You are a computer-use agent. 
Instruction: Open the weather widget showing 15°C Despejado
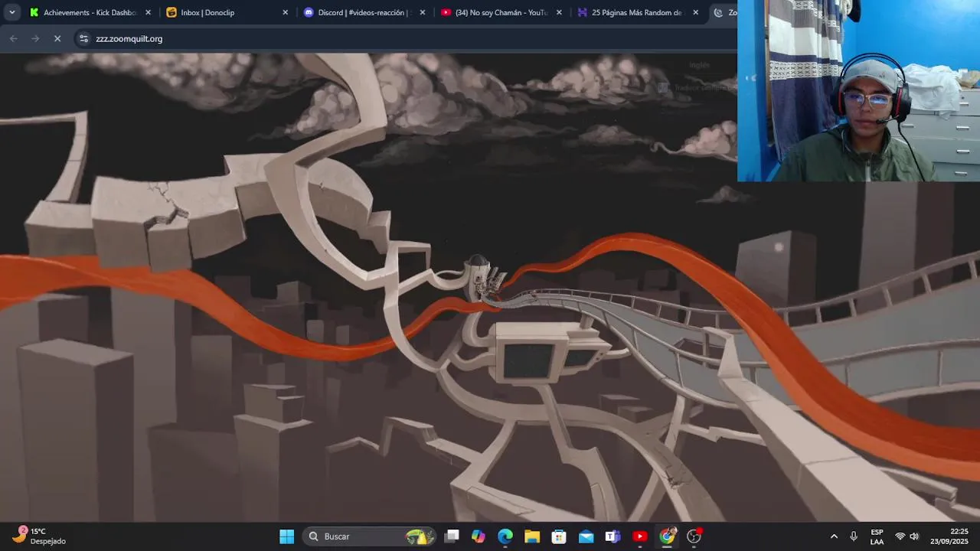pos(40,536)
